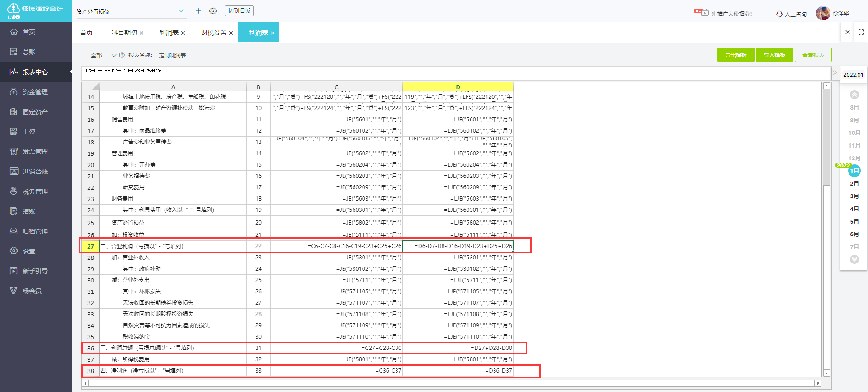Expand the 资产处置损益 account dropdown
This screenshot has width=868, height=392.
click(181, 11)
